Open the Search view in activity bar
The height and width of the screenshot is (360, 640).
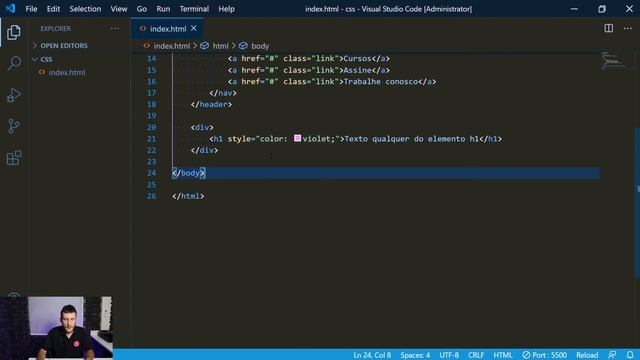click(13, 63)
